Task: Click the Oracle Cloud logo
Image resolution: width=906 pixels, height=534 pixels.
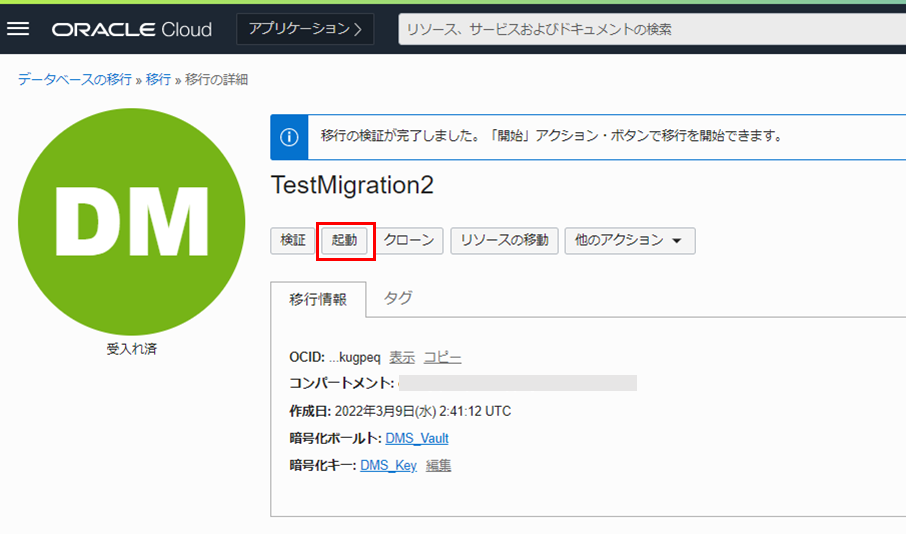Action: coord(132,29)
